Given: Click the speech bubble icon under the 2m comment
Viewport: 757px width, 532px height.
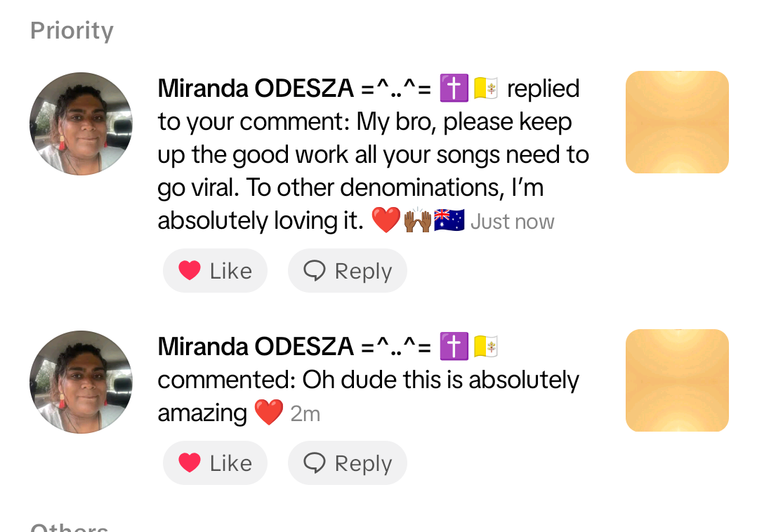Looking at the screenshot, I should tap(314, 463).
